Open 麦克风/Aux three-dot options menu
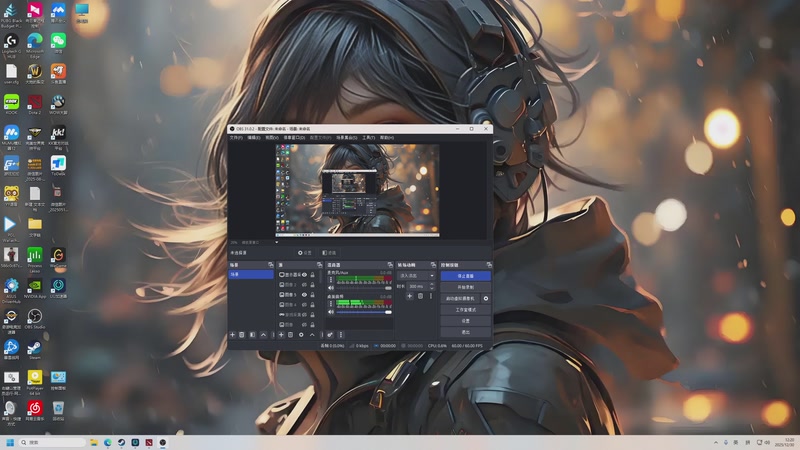This screenshot has height=450, width=800. 331,280
